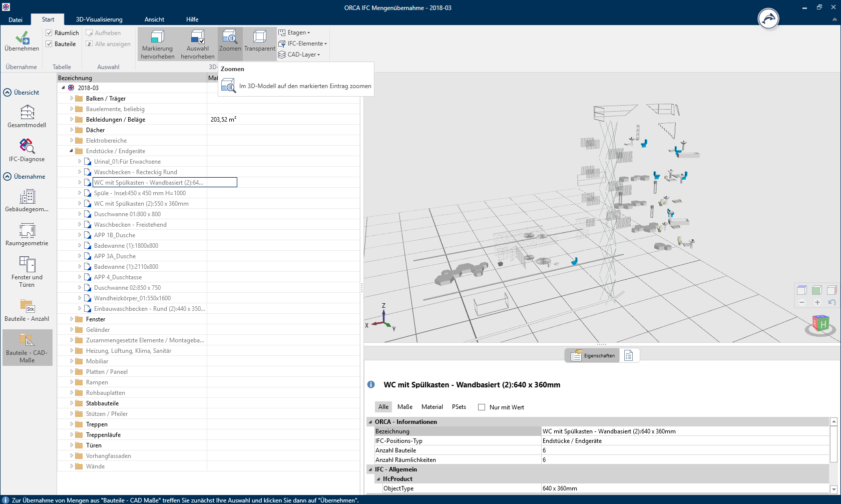Viewport: 841px width, 504px height.
Task: Switch to document list view icon beside Eigenschaften
Action: 629,356
